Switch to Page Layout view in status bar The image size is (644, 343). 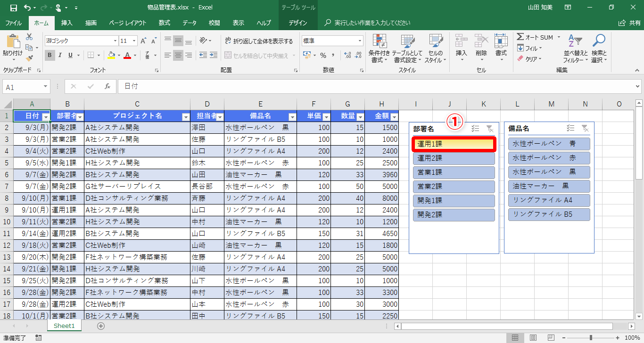click(533, 337)
